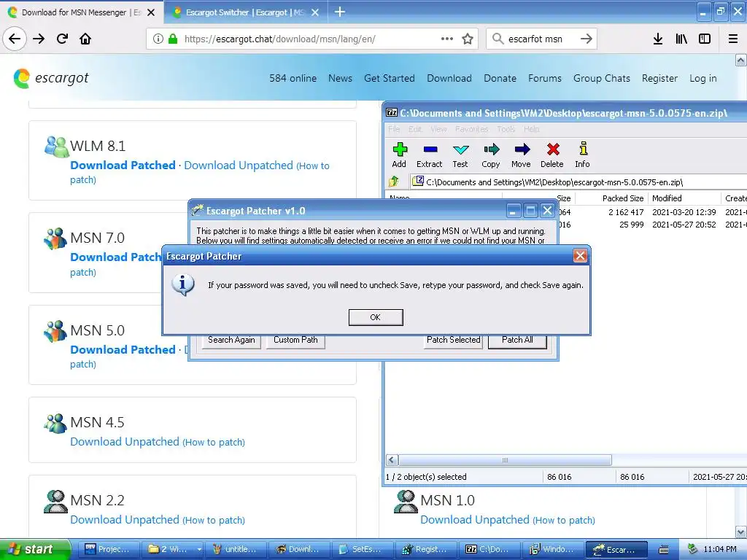Open the Windows Start menu

(35, 549)
